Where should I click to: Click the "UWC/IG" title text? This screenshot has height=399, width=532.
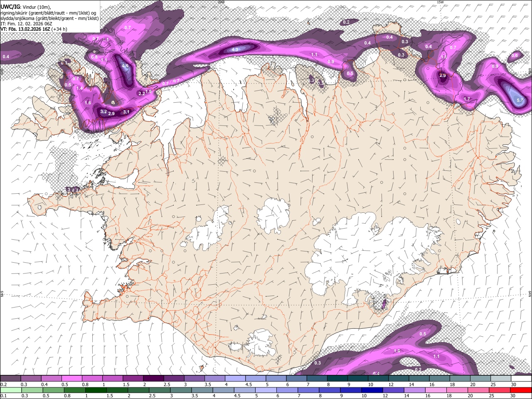[x=10, y=7]
